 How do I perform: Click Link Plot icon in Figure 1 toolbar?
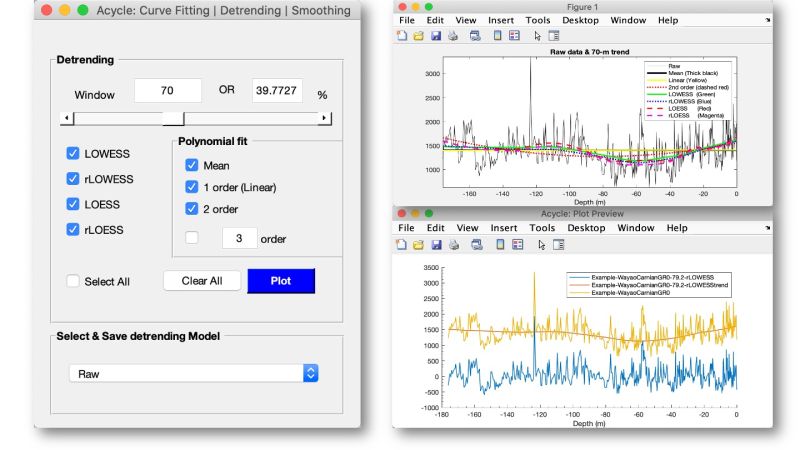(475, 36)
